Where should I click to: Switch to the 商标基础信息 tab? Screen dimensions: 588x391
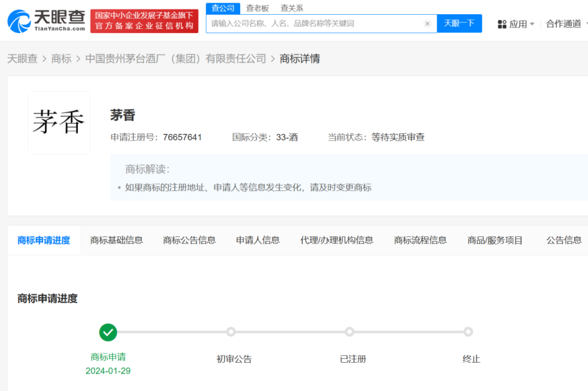click(x=117, y=240)
